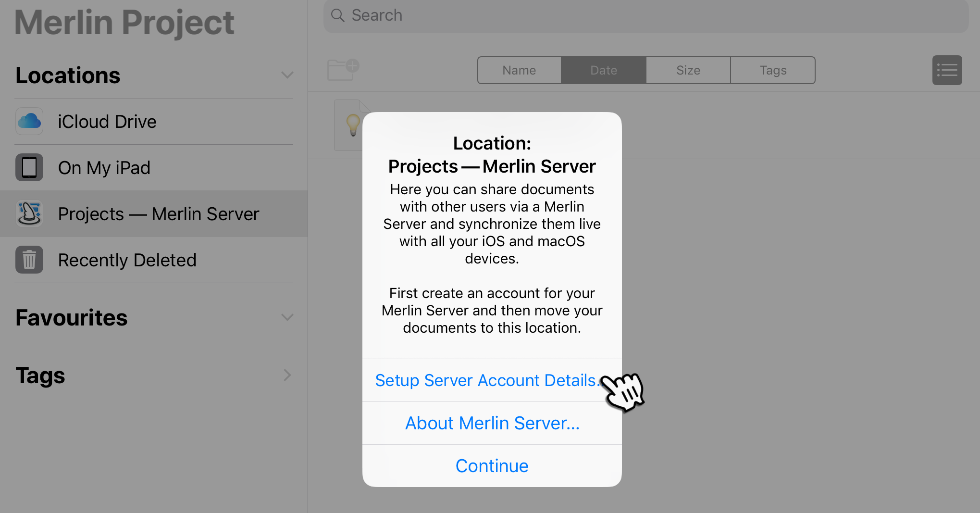Screen dimensions: 980x513
Task: Click the Merlin Server wizard hat icon
Action: pyautogui.click(x=29, y=213)
